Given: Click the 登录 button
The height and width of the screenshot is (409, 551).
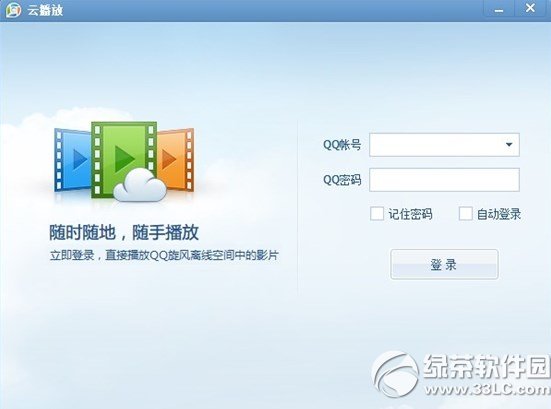Looking at the screenshot, I should click(444, 264).
